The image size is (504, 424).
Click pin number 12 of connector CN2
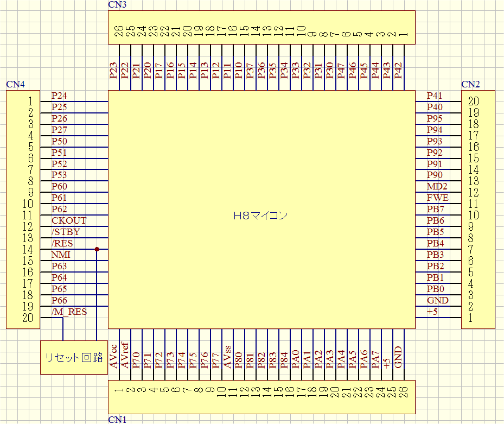tap(474, 192)
